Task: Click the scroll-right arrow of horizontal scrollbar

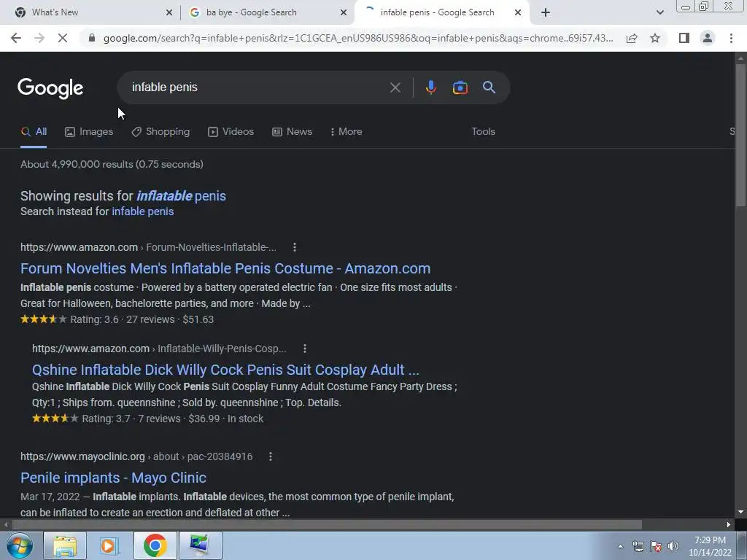Action: coord(729,525)
